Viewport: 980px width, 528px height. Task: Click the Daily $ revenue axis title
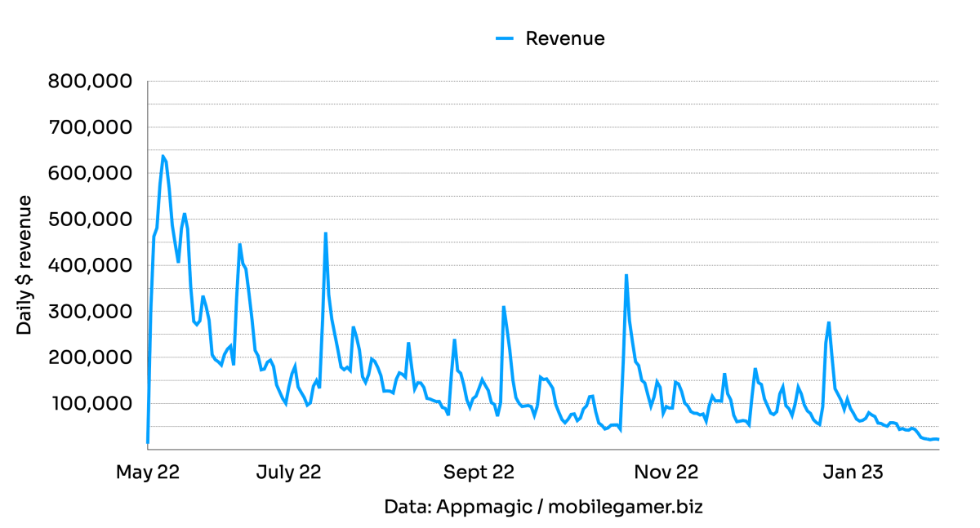pos(24,264)
